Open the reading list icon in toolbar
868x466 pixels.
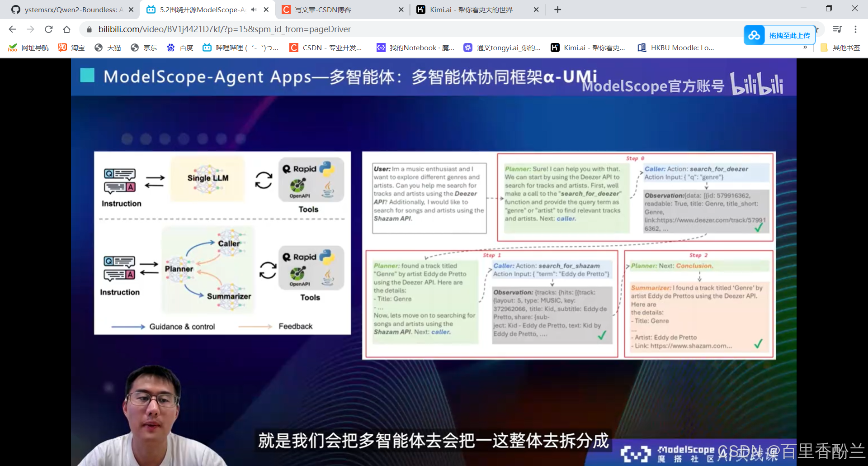point(837,29)
